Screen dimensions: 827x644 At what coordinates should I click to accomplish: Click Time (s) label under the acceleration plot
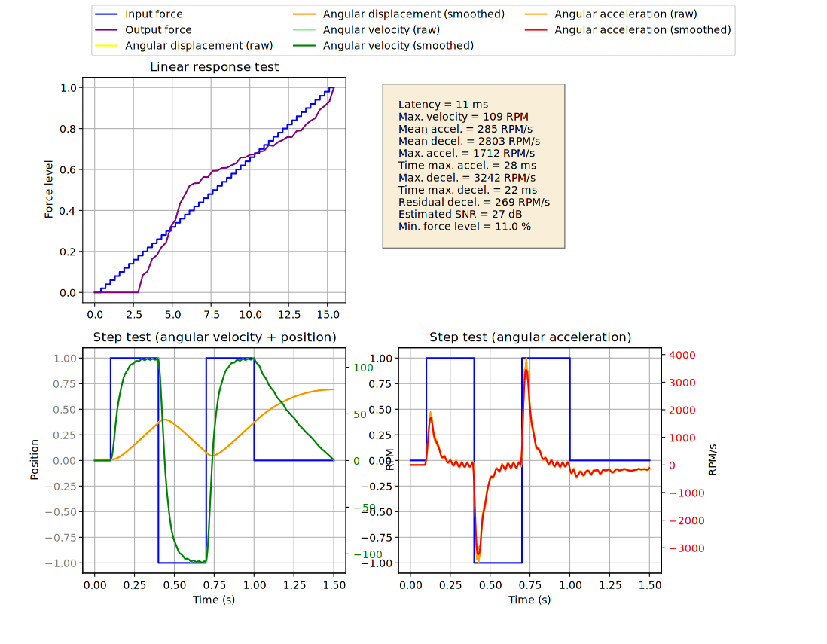click(x=529, y=600)
